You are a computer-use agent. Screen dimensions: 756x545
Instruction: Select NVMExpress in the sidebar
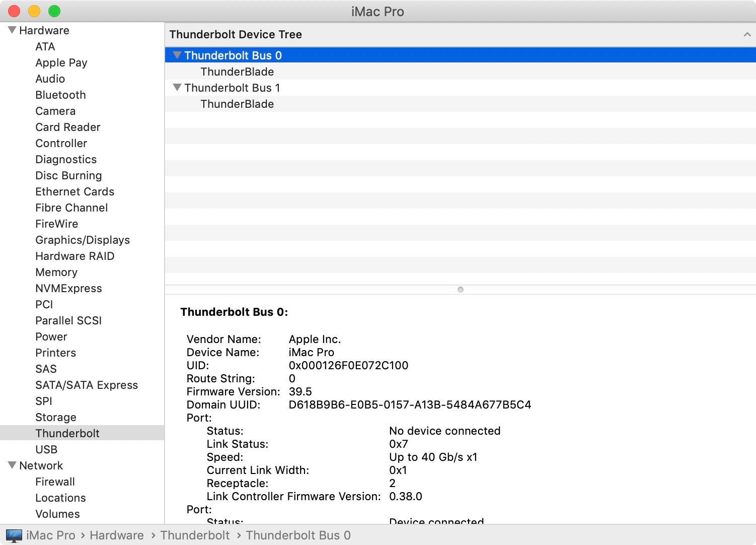point(68,288)
